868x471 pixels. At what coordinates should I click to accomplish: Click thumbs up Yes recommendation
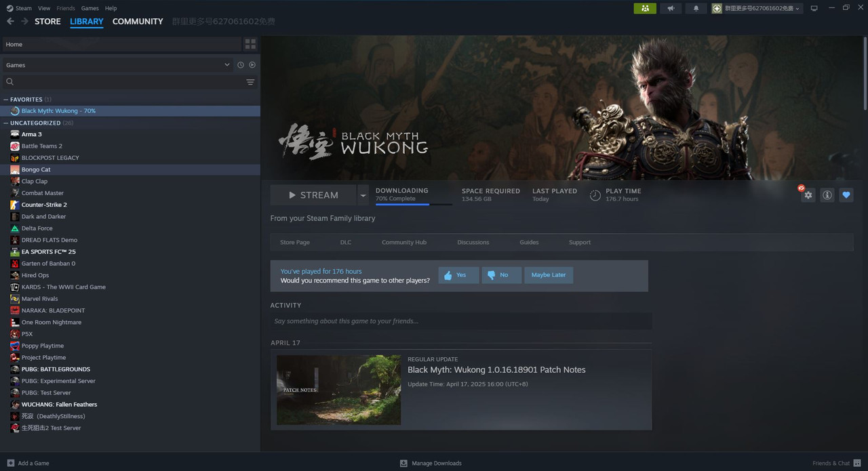(458, 275)
